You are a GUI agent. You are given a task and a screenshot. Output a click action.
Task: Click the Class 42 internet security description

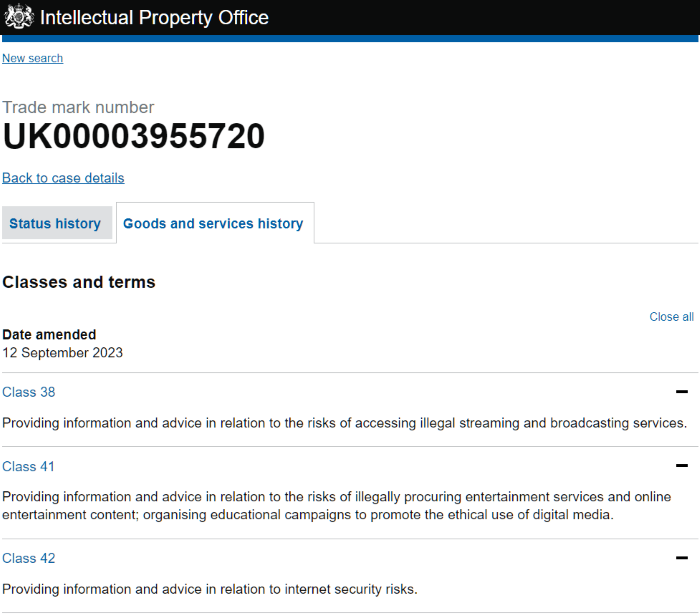(209, 589)
